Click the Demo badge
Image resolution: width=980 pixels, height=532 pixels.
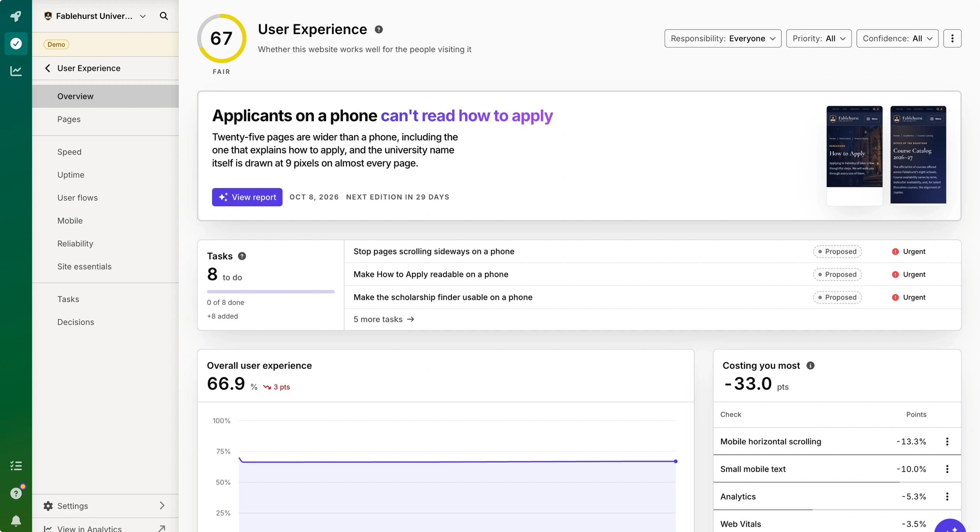pyautogui.click(x=56, y=44)
